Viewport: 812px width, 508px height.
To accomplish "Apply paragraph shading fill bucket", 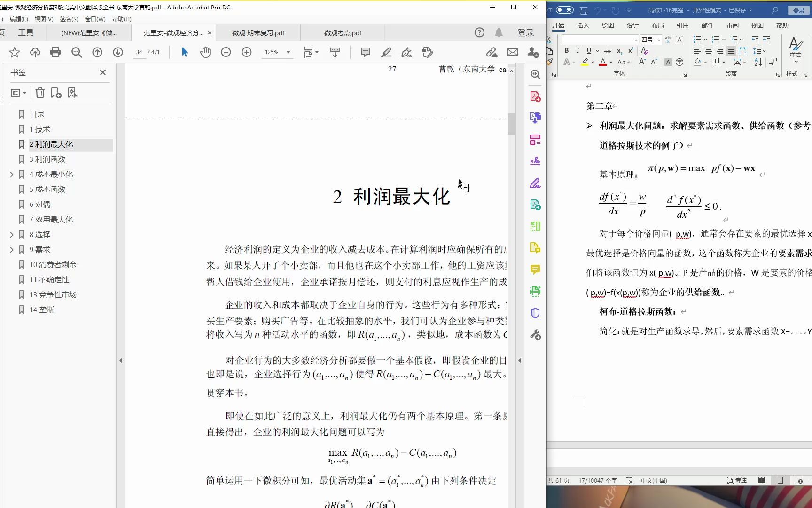I will [697, 62].
